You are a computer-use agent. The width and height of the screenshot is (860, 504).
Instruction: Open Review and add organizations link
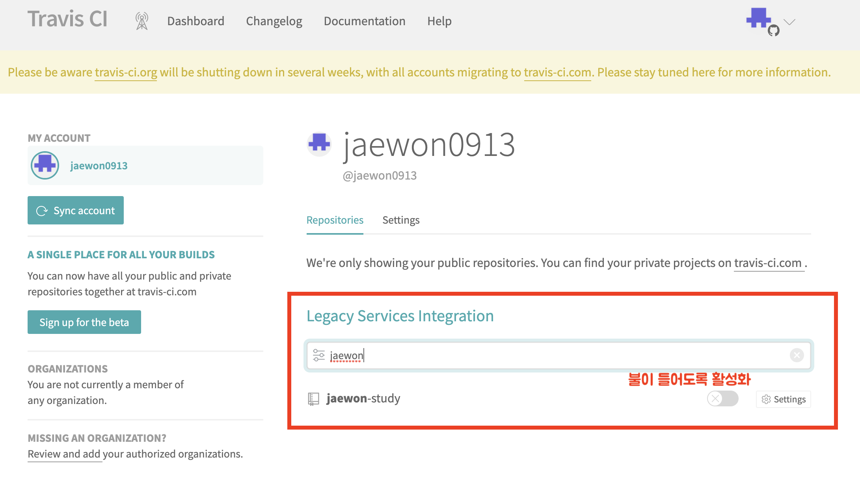[x=65, y=454]
